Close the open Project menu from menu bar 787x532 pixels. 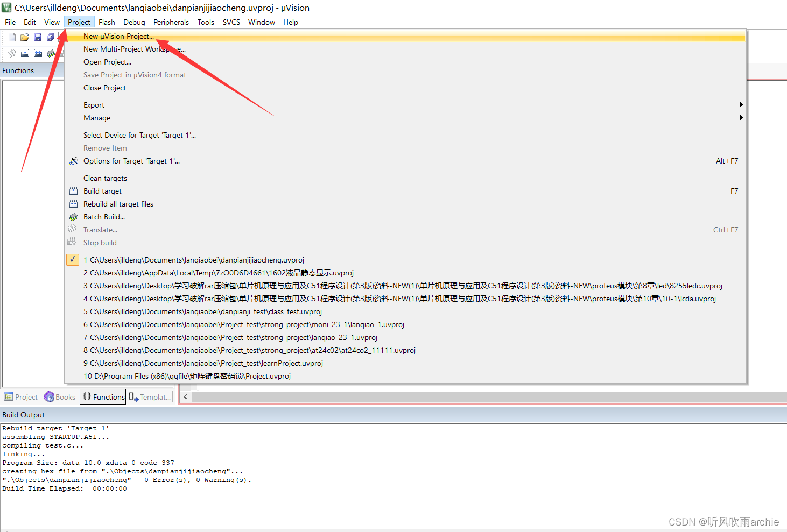click(79, 22)
